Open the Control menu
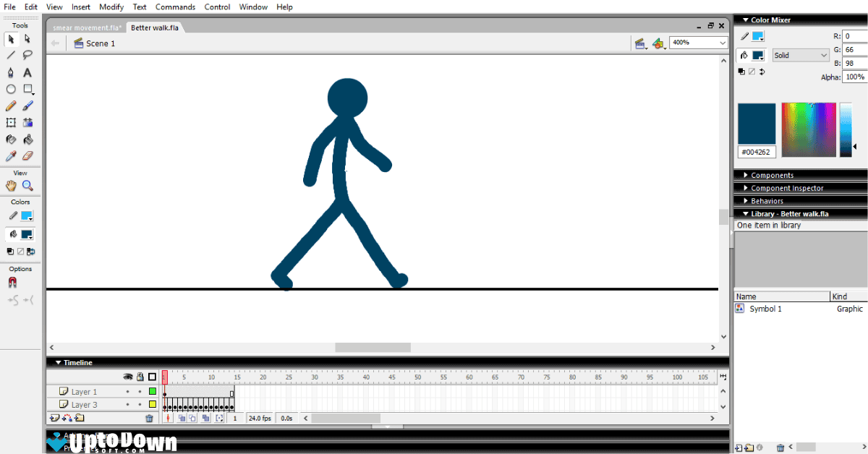868x454 pixels. click(217, 7)
